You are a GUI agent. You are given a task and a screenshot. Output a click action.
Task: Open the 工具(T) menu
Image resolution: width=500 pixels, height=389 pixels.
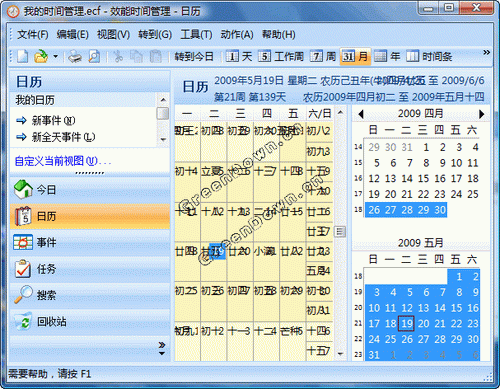click(196, 34)
